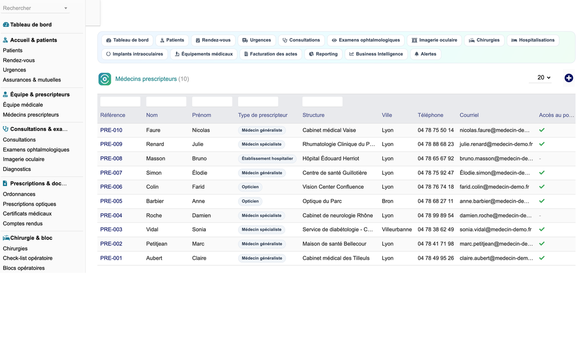The height and width of the screenshot is (364, 588).
Task: Open Tableau de bord toolbar shortcut
Action: click(x=127, y=40)
